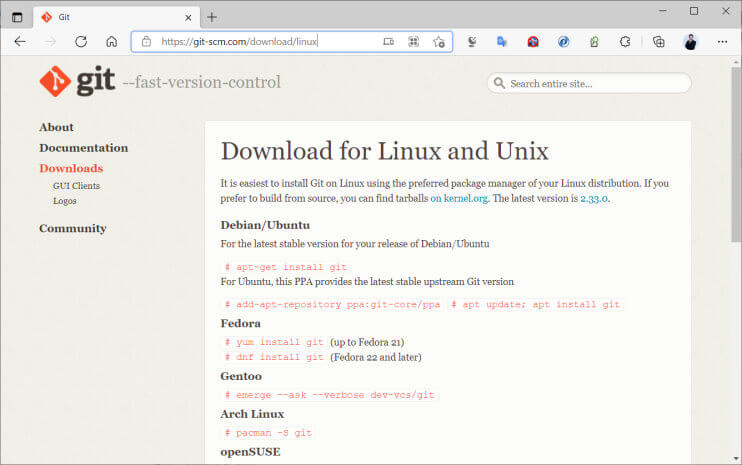This screenshot has width=742, height=465.
Task: View site info via lock icon
Action: pos(146,42)
